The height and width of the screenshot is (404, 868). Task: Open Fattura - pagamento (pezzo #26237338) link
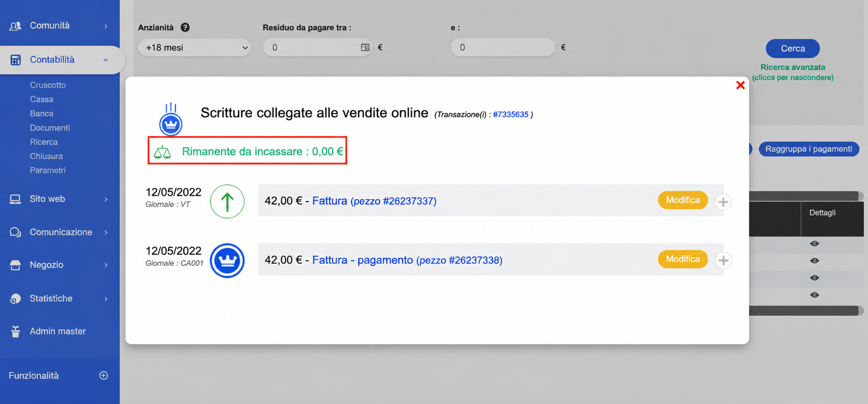pyautogui.click(x=407, y=260)
